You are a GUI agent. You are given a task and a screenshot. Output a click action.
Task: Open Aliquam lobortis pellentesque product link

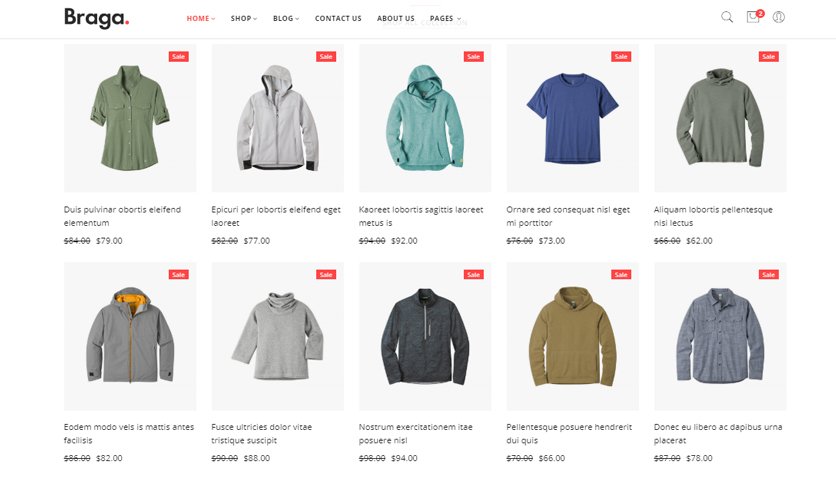tap(713, 216)
